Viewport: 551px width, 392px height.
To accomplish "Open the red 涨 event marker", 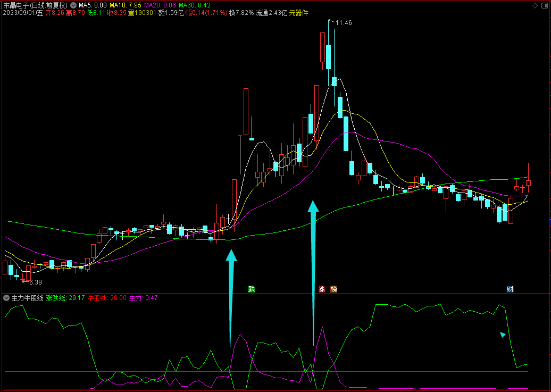I will (322, 289).
